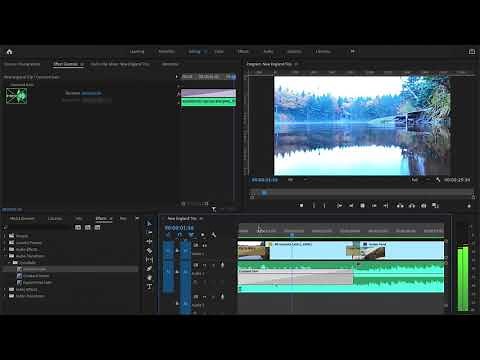Click Mark In button in Program monitor
This screenshot has height=360, width=480.
(313, 206)
